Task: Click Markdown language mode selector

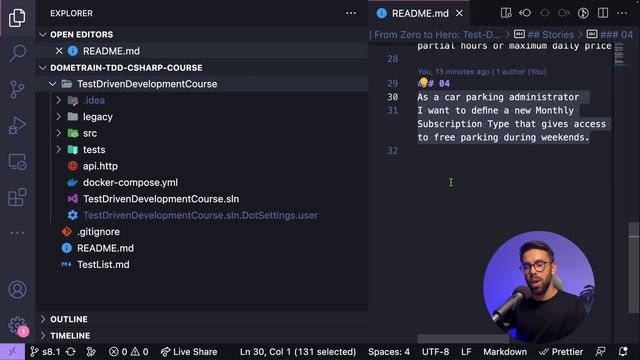Action: point(505,352)
